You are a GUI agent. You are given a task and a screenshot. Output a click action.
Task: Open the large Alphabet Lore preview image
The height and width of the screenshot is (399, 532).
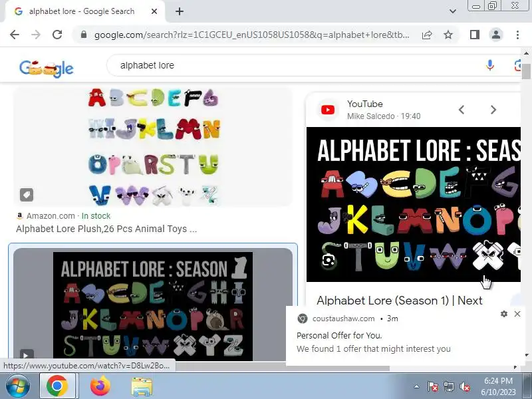(414, 204)
